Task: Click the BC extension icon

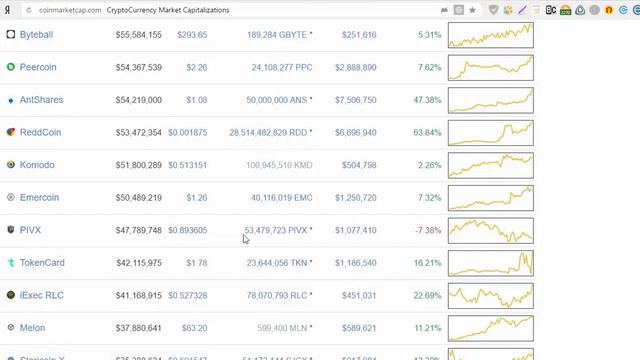Action: coord(551,10)
